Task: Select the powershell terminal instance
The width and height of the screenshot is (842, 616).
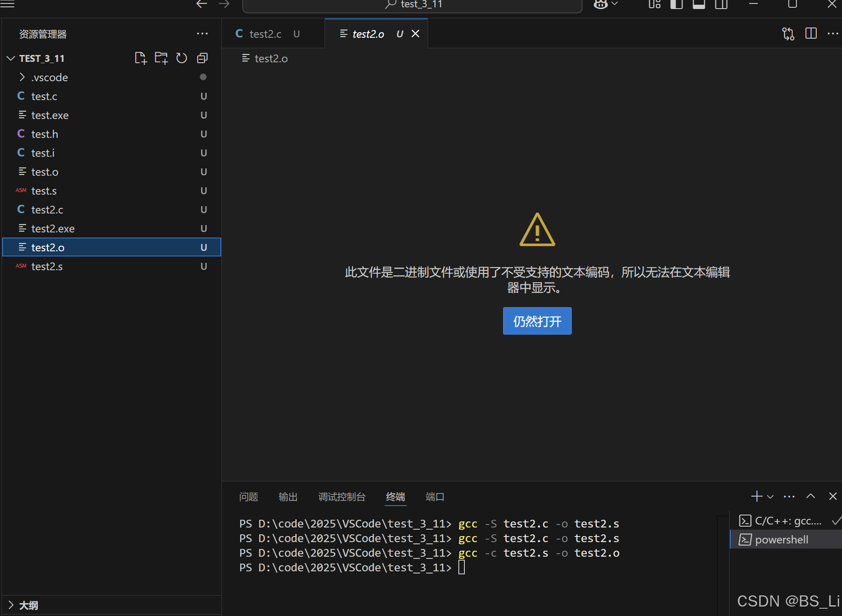Action: pyautogui.click(x=781, y=540)
